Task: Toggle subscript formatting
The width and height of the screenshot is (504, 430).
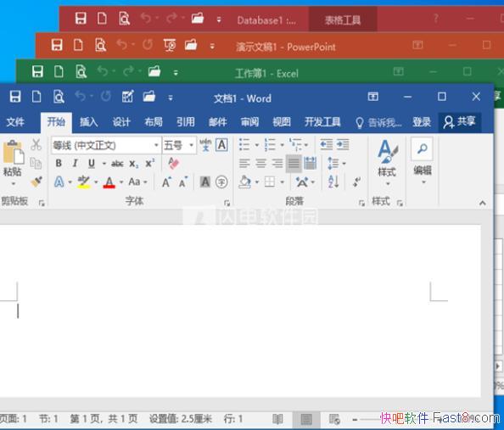Action: [x=134, y=164]
